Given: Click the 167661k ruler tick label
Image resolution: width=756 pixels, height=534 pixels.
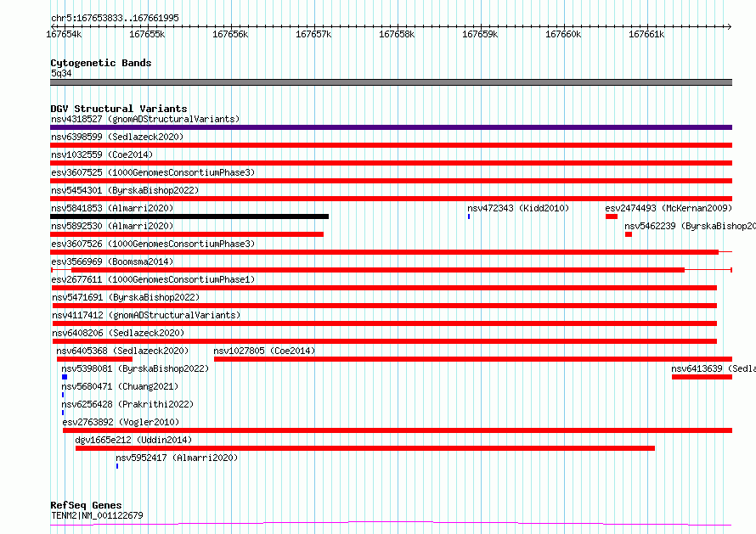Looking at the screenshot, I should coord(646,34).
